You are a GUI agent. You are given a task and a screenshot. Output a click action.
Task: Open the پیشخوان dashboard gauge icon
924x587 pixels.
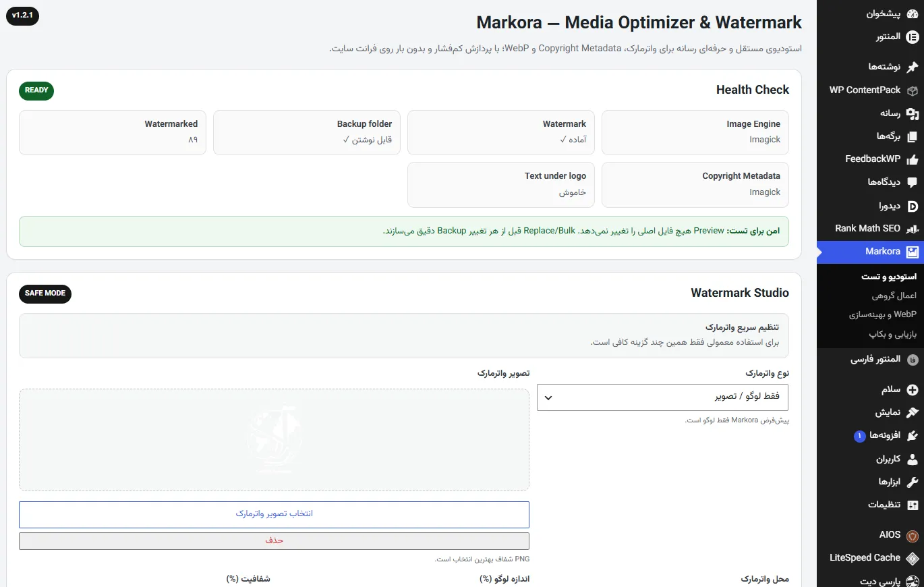click(x=913, y=13)
